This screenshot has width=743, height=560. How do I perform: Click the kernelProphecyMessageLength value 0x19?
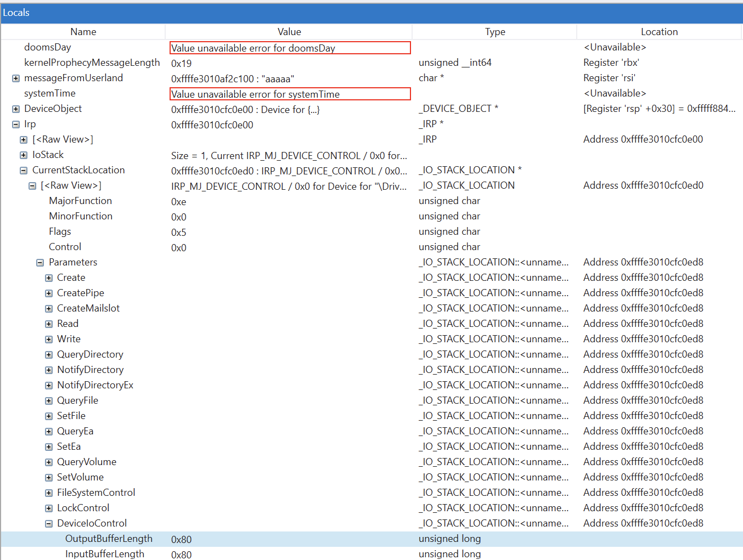182,64
